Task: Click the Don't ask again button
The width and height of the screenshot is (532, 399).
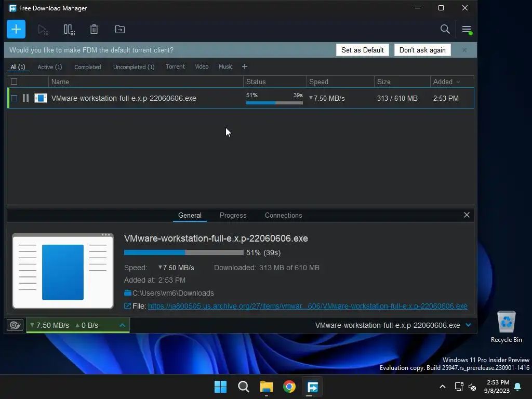Action: click(x=422, y=50)
